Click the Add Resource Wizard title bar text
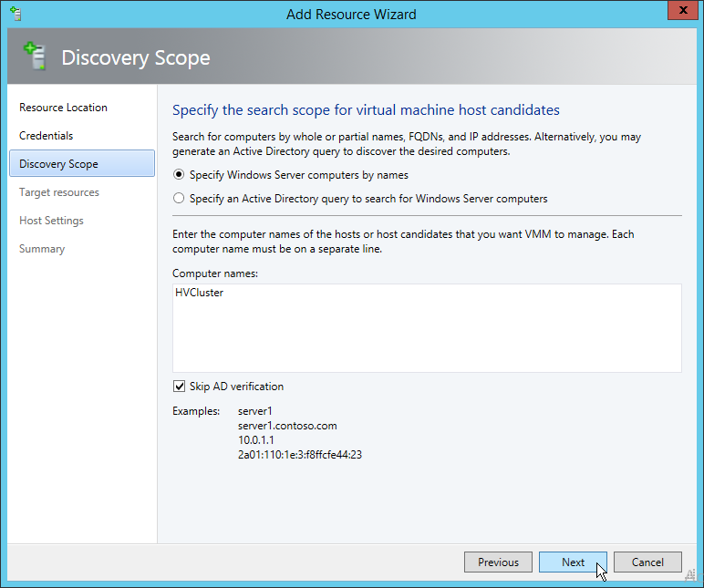Image resolution: width=704 pixels, height=588 pixels. point(351,14)
